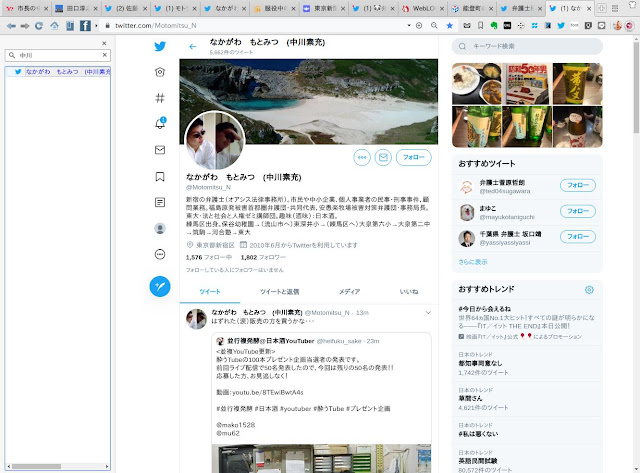The height and width of the screenshot is (473, 640).
Task: Open Profile avatar icon in sidebar
Action: pyautogui.click(x=160, y=229)
